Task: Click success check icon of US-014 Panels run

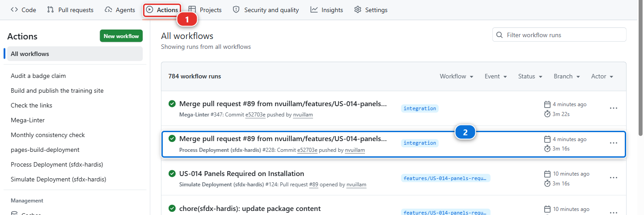Action: 172,174
